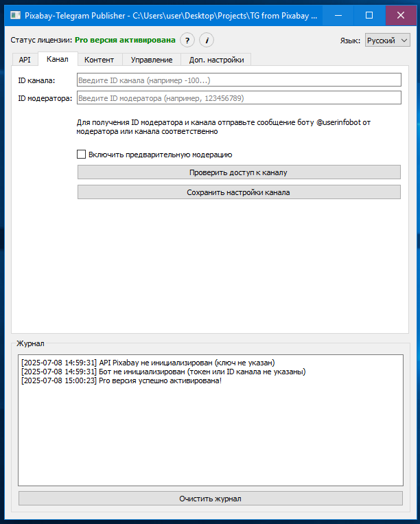
Task: Click the "Язык:" label
Action: pyautogui.click(x=350, y=41)
